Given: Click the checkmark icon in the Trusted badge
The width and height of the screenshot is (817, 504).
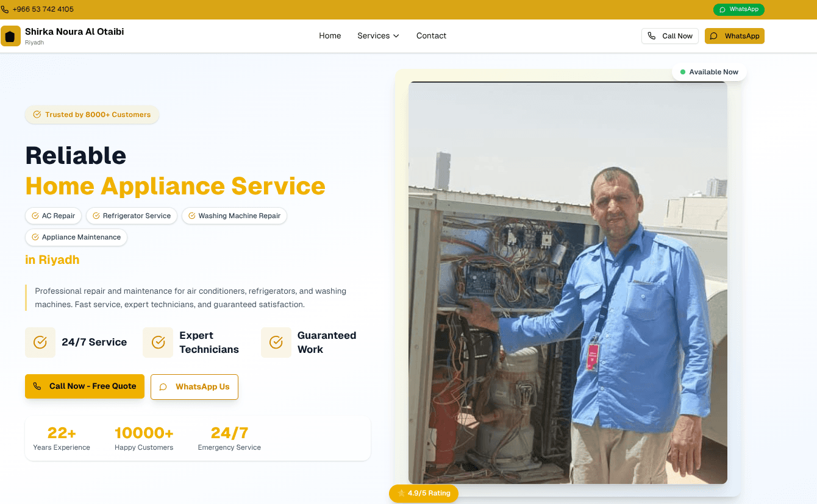Looking at the screenshot, I should click(36, 115).
